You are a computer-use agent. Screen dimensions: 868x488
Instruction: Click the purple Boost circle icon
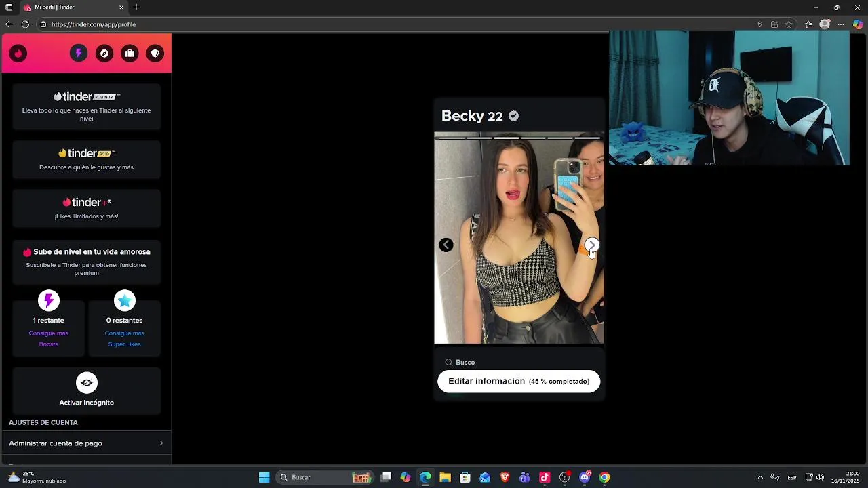(48, 300)
